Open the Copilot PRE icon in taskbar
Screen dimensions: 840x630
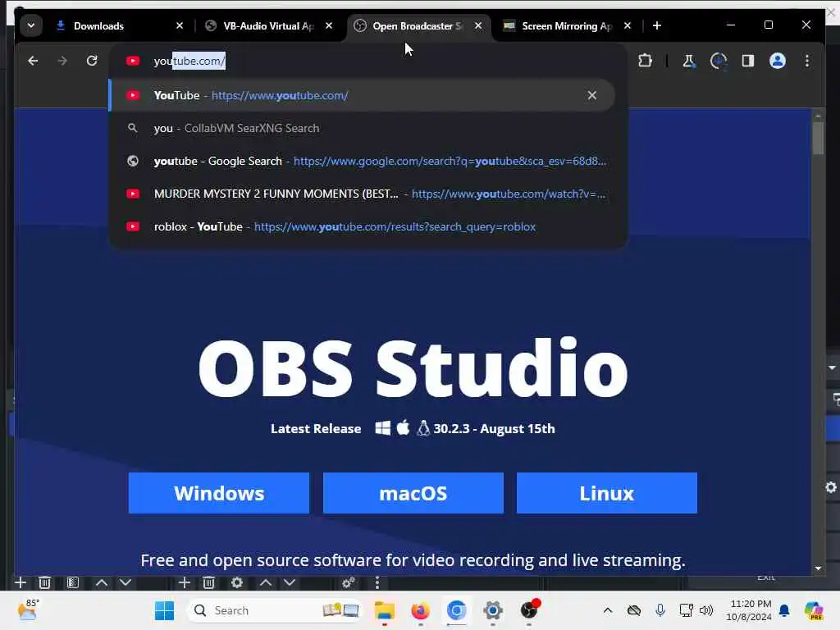pos(814,610)
